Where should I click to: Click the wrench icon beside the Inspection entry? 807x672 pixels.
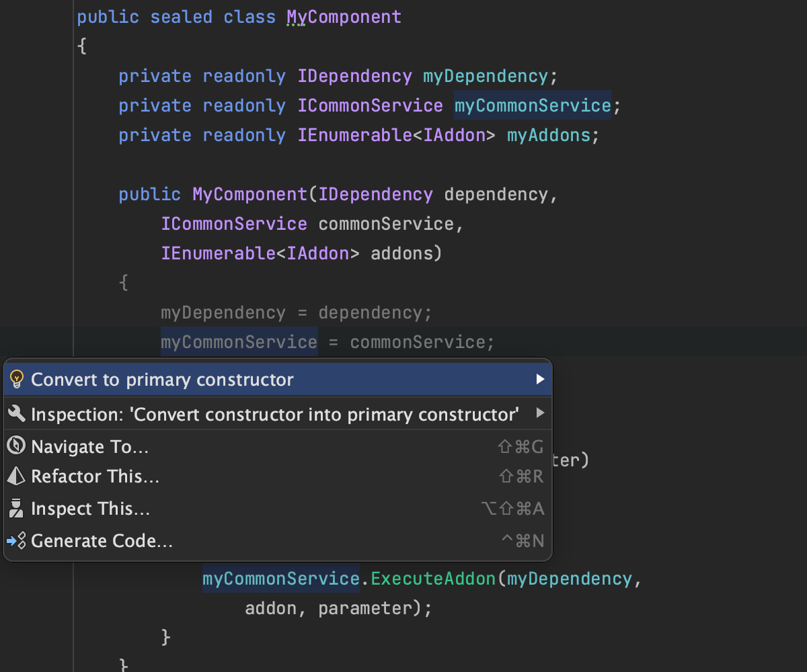(x=17, y=413)
